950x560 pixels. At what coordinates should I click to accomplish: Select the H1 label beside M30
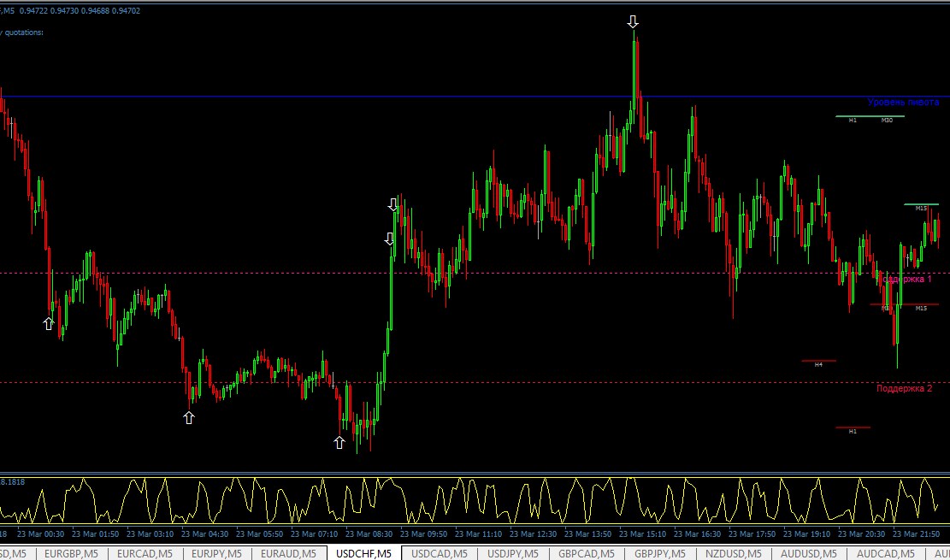[x=853, y=121]
